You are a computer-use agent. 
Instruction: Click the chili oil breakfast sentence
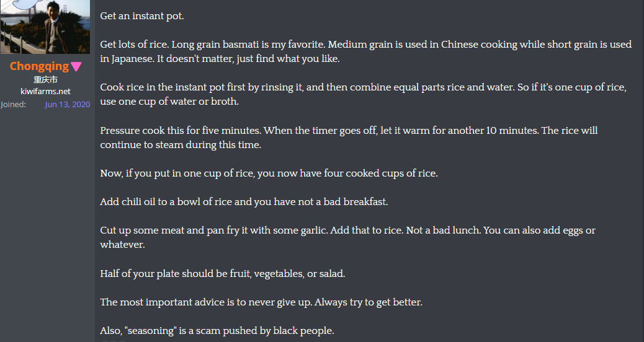click(244, 202)
